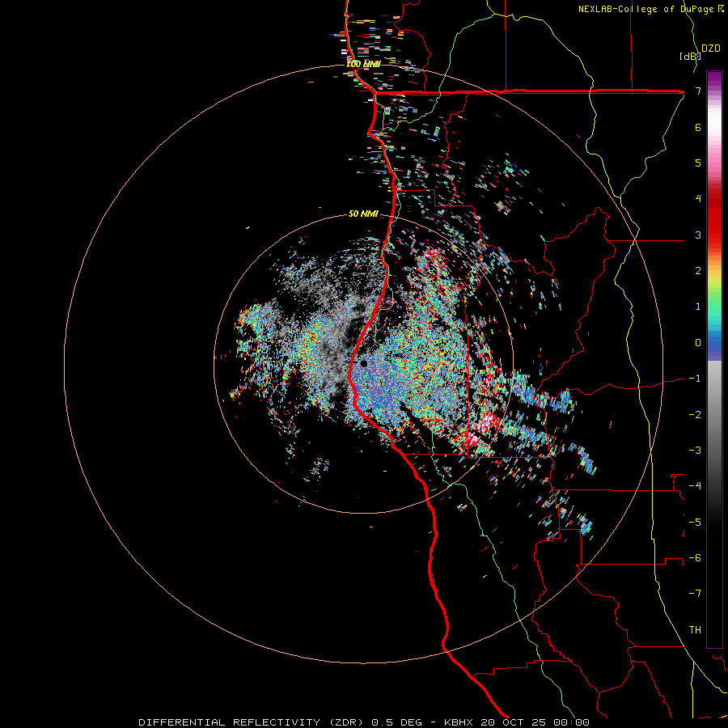The width and height of the screenshot is (728, 728).
Task: Click the -3 value on color scale
Action: click(695, 451)
